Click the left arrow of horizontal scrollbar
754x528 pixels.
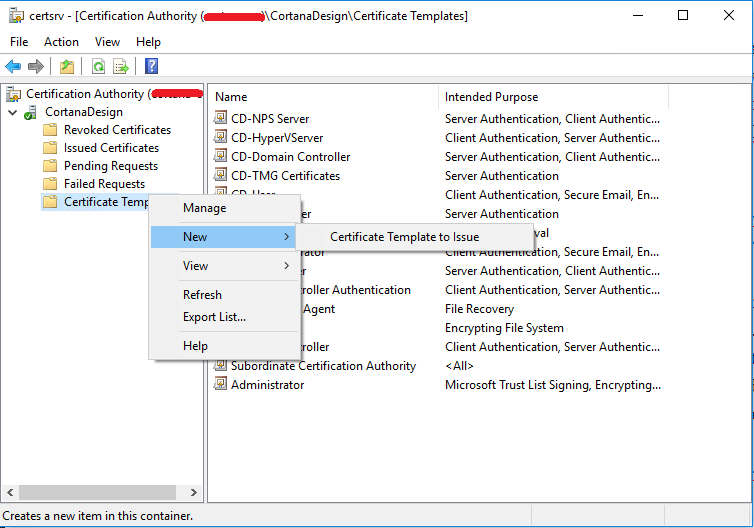click(10, 492)
